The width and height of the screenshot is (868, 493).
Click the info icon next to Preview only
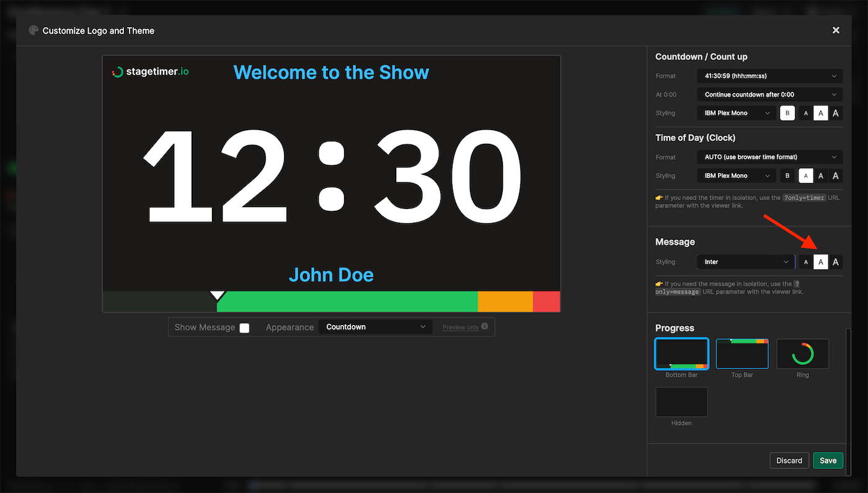click(x=484, y=326)
